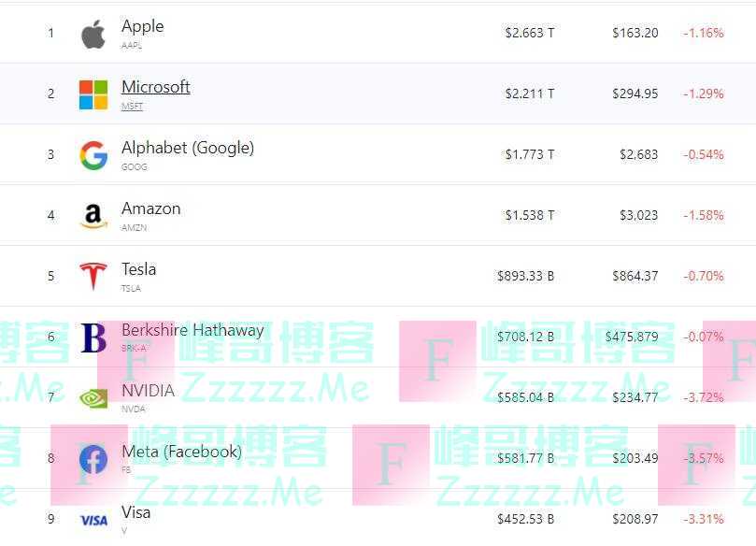
Task: Click the Facebook round logo
Action: tap(93, 459)
